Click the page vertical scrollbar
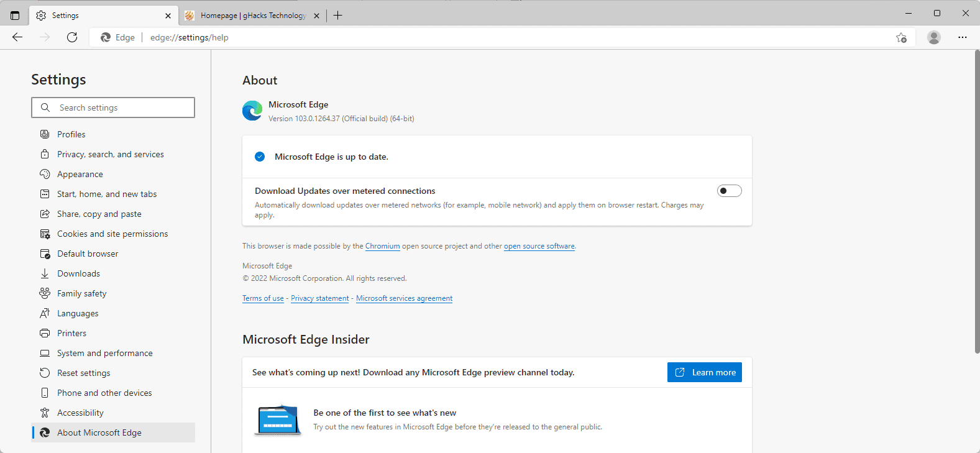980x453 pixels. pos(976,201)
